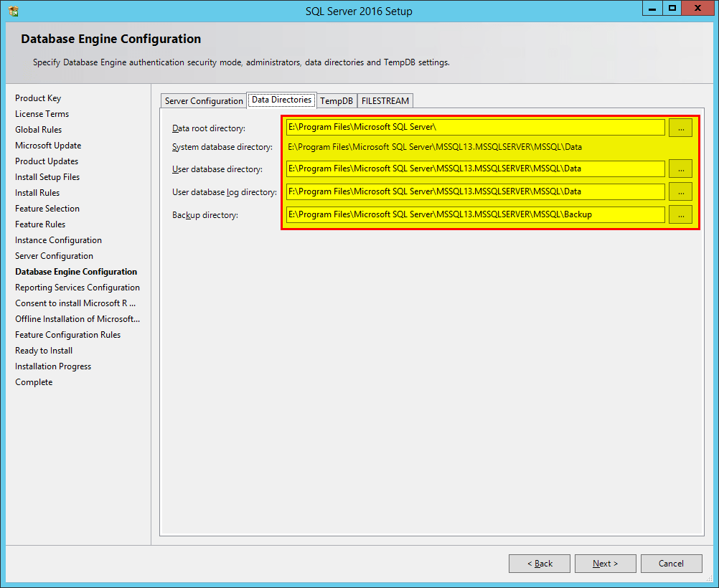Screen dimensions: 719x588
Task: Maximize the SQL Server 2016 Setup window
Action: coord(672,9)
